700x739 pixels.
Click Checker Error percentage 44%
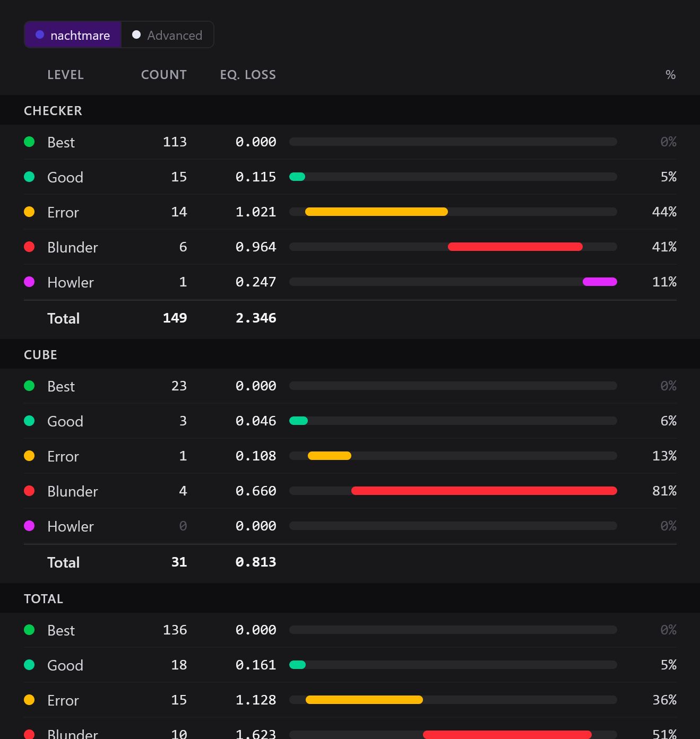pyautogui.click(x=664, y=212)
